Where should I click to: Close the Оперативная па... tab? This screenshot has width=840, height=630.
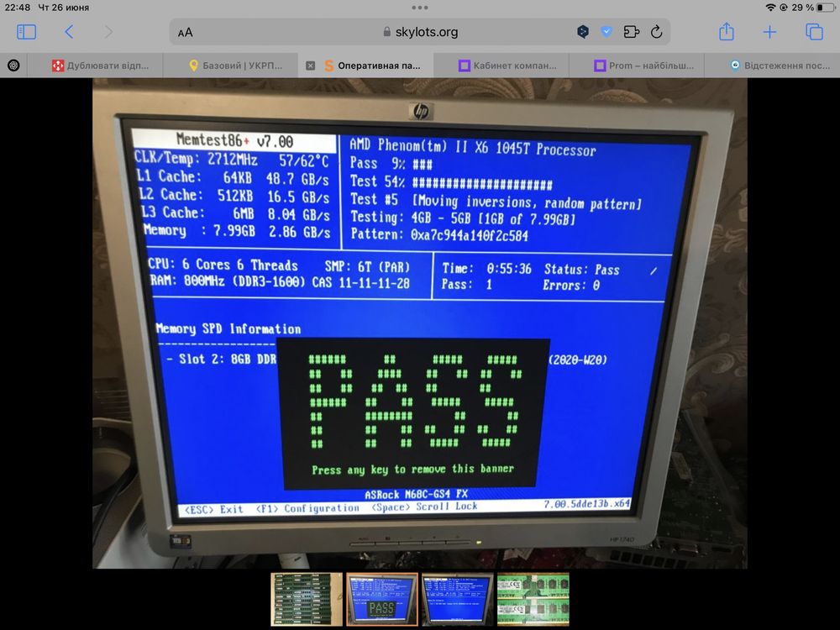pos(310,66)
